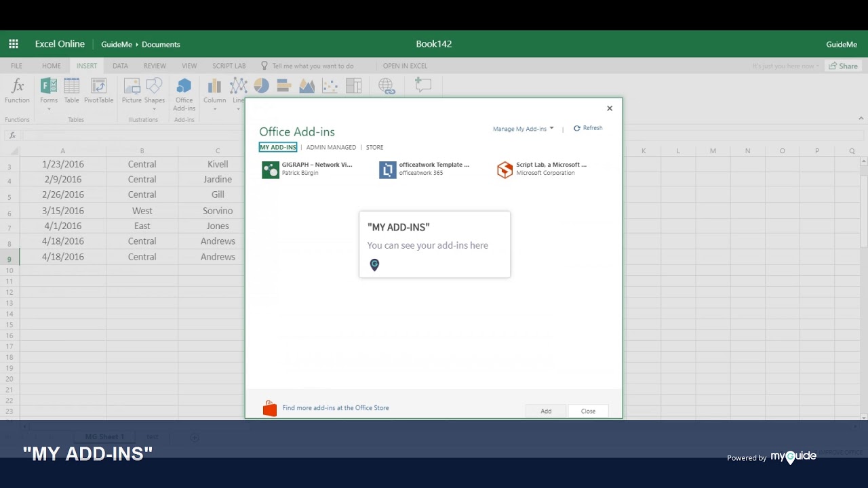Click the vertical scrollbar up arrow

tap(863, 161)
